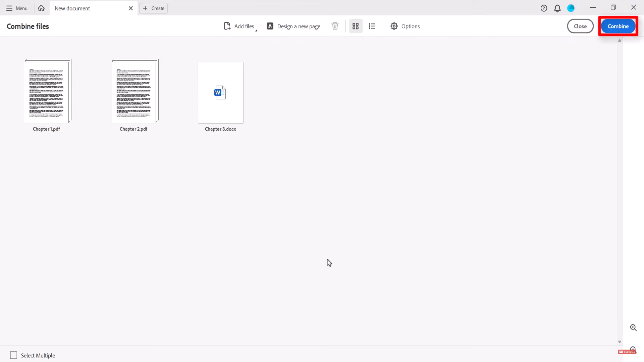644x362 pixels.
Task: Click the delete (trash) icon
Action: [335, 26]
